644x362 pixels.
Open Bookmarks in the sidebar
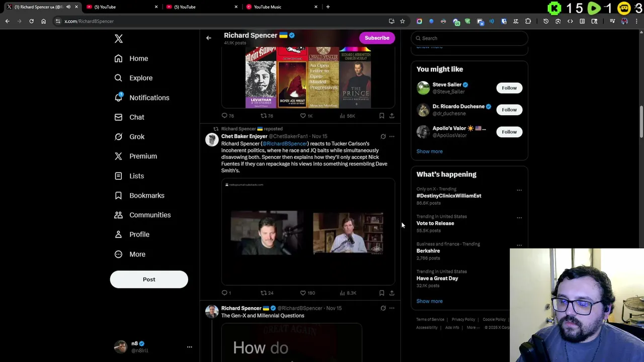pos(139,195)
